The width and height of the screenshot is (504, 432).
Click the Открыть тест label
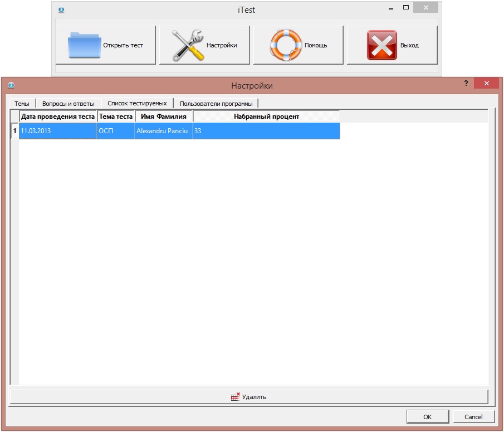pos(123,45)
